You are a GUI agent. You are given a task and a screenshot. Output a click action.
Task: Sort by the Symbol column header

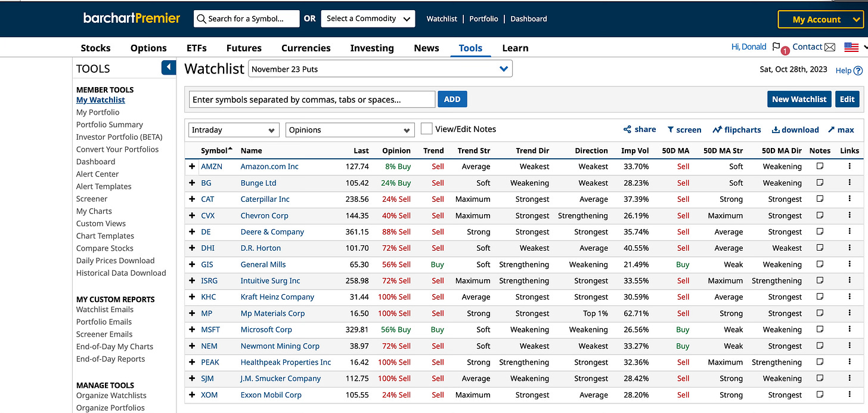(x=216, y=150)
